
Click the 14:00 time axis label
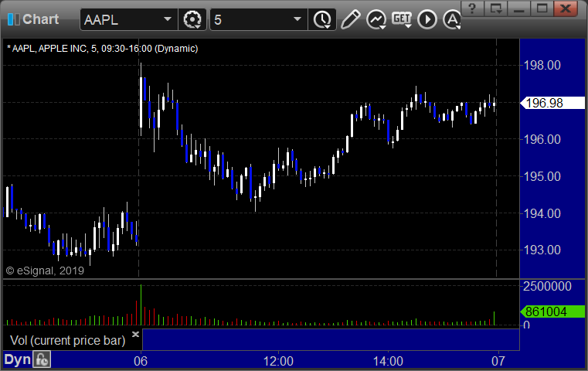pos(388,361)
